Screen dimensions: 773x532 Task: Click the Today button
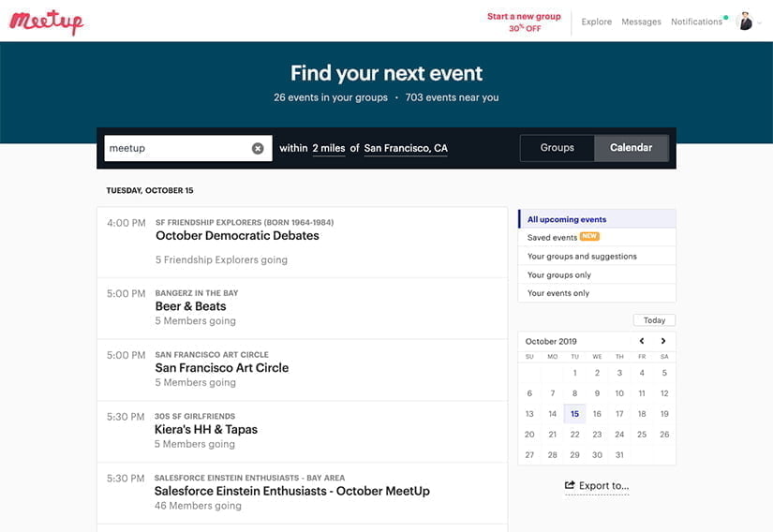click(654, 320)
